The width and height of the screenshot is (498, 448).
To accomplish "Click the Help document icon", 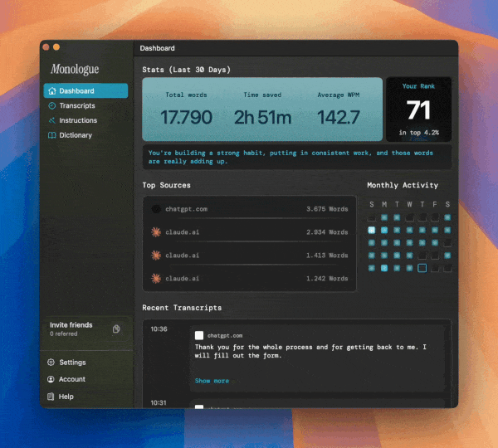I will [51, 397].
